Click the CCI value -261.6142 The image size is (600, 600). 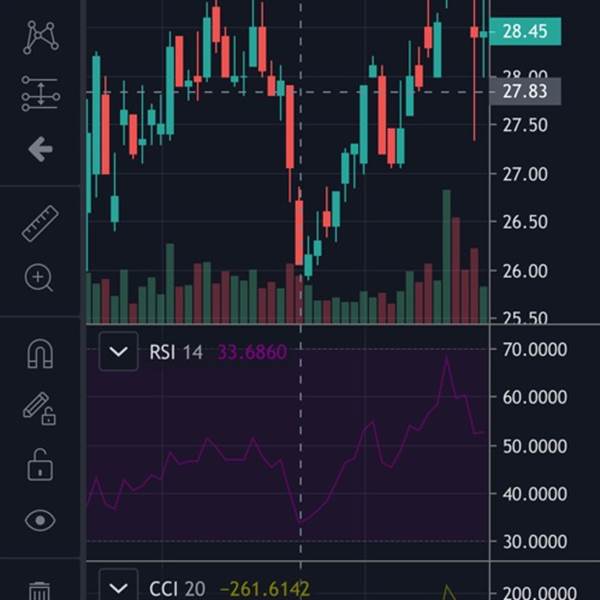[x=265, y=589]
